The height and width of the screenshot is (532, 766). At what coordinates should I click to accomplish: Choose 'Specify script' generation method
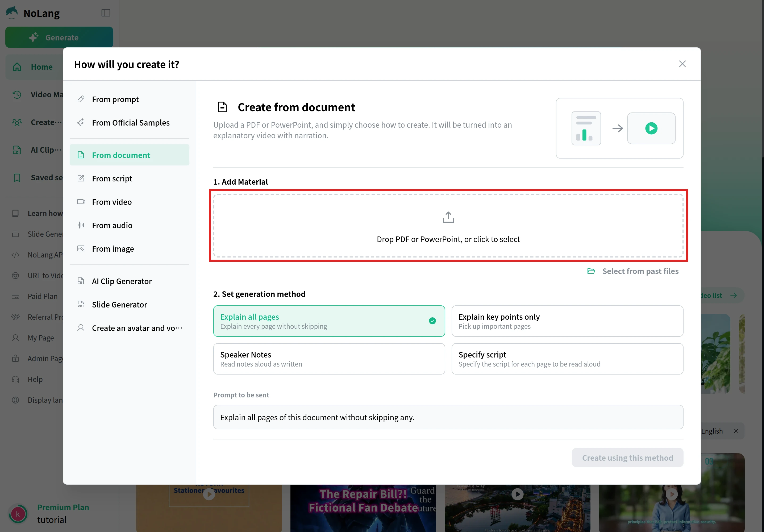(567, 359)
